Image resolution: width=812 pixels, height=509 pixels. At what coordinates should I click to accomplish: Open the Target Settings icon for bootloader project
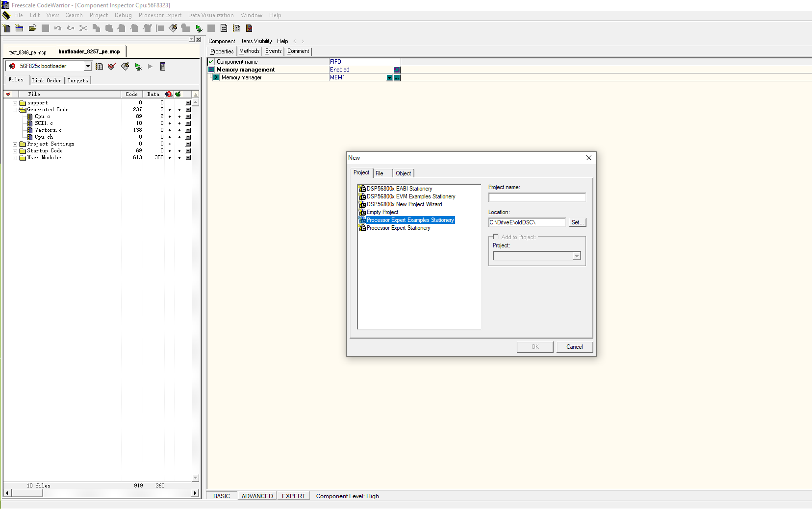99,66
